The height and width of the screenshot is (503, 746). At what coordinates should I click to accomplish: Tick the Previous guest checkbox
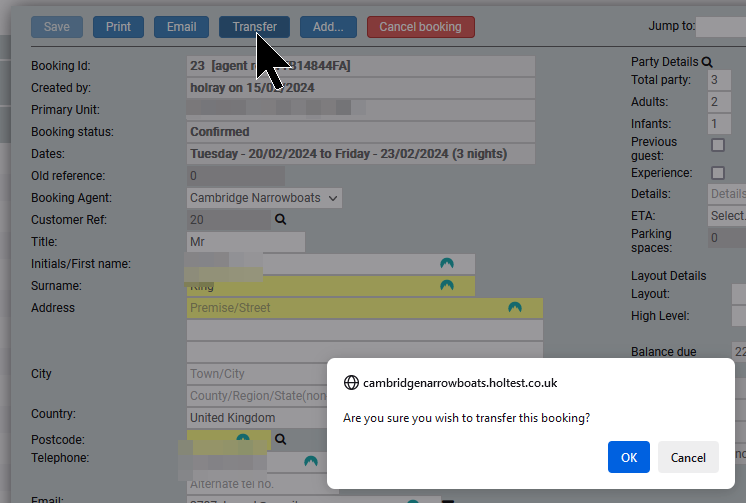click(718, 146)
